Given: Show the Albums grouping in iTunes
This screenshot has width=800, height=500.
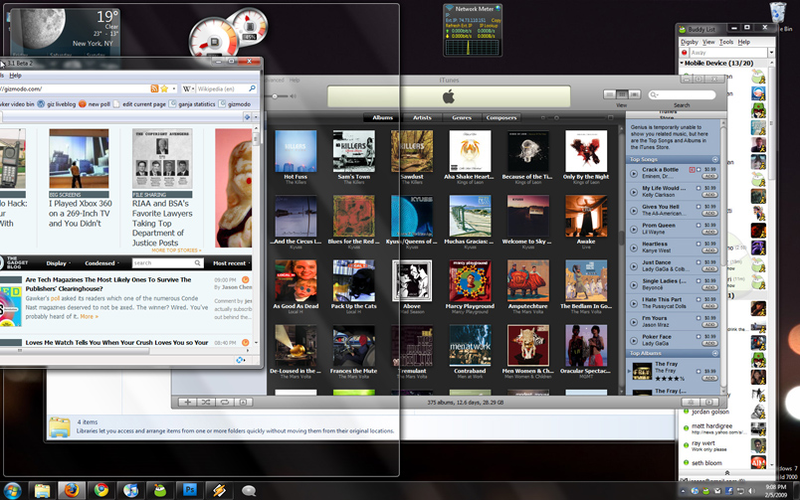Looking at the screenshot, I should click(x=382, y=117).
